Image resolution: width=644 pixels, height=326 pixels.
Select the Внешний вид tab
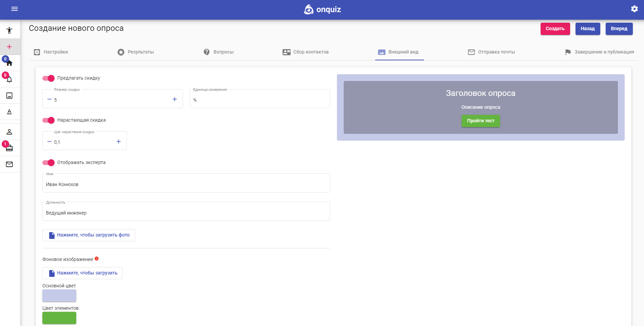(399, 52)
